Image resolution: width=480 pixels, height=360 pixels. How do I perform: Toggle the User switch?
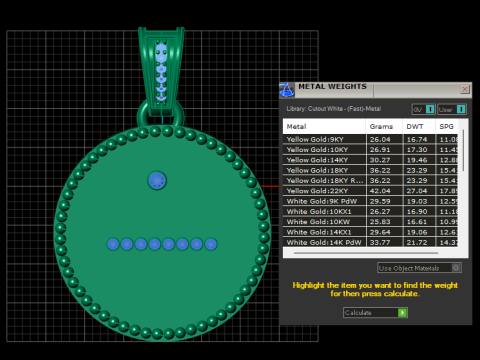click(452, 109)
